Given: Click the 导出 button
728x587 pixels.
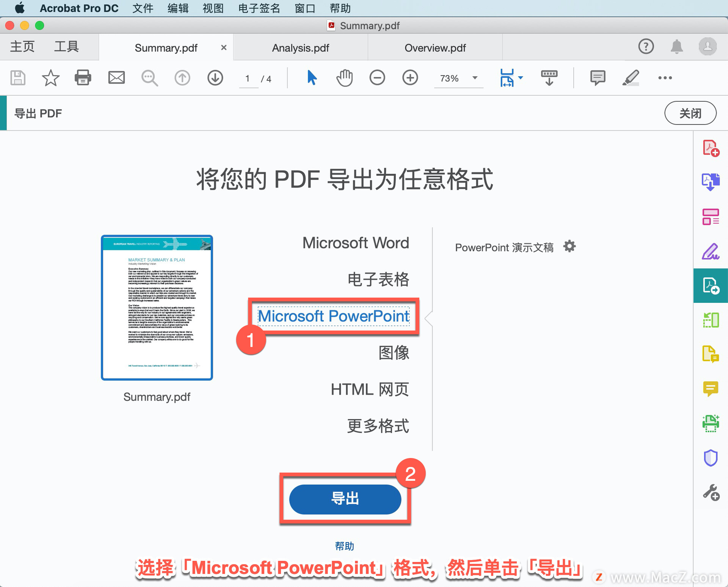Looking at the screenshot, I should click(345, 499).
